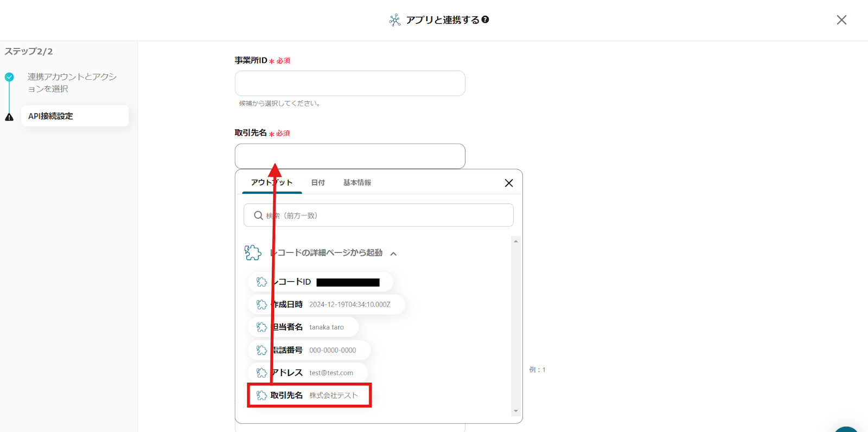Select the 電話番号 output item
Screen dimensions: 868x432
[309, 350]
